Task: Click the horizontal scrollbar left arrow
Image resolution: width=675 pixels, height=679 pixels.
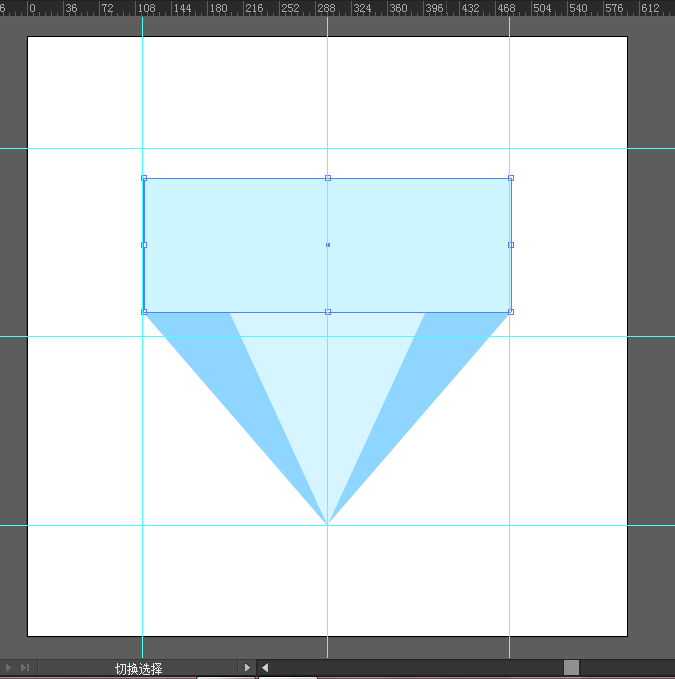Action: tap(265, 667)
